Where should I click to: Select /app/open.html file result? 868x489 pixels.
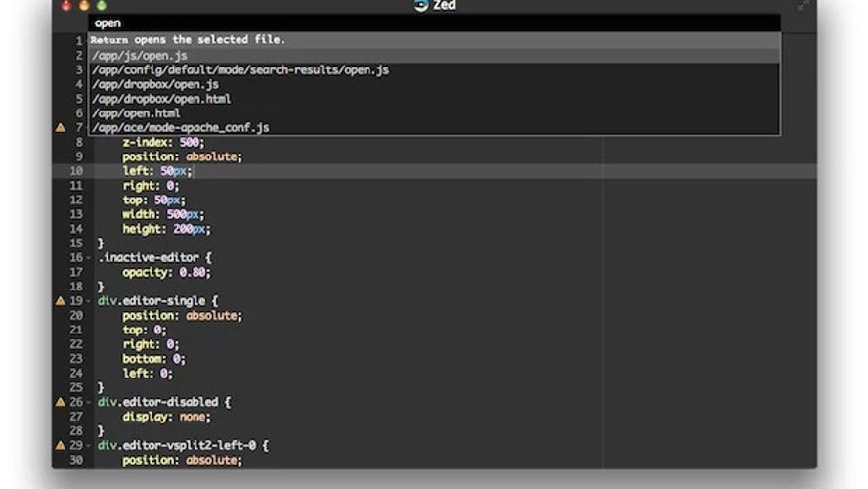tap(434, 113)
